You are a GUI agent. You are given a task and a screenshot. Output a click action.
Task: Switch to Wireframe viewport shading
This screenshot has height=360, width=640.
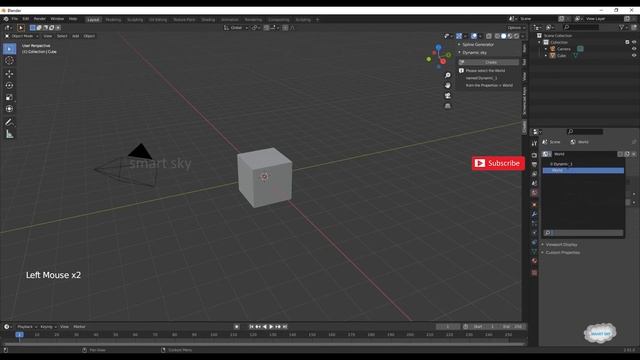[497, 36]
